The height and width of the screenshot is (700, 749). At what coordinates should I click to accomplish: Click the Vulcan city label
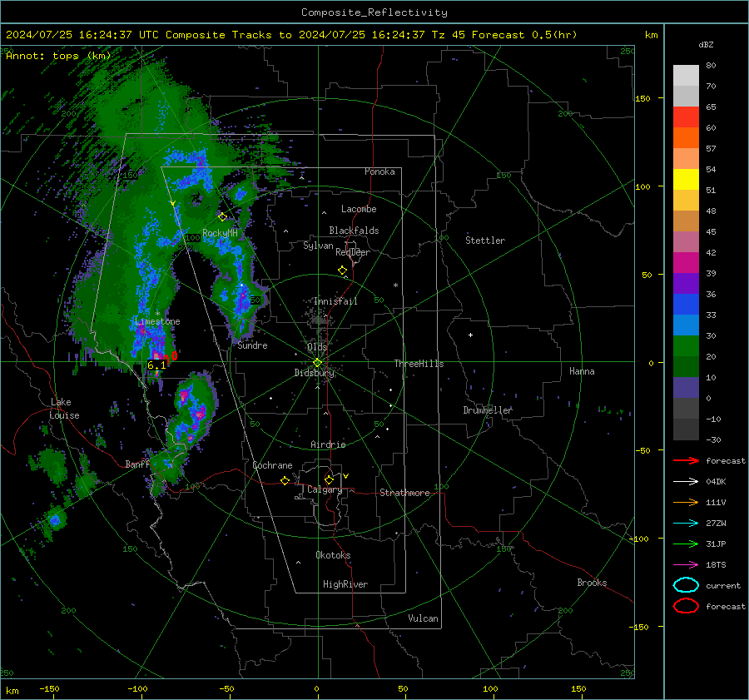(424, 618)
